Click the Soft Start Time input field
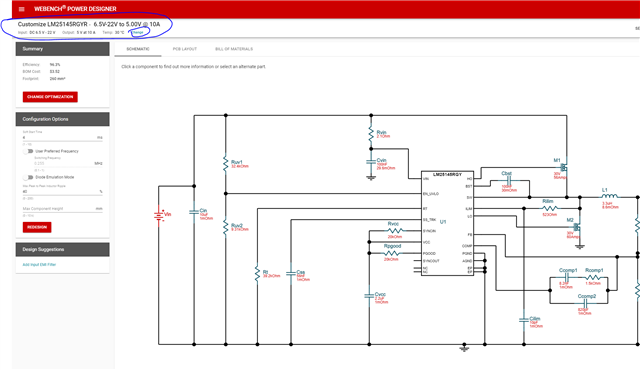 click(62, 138)
